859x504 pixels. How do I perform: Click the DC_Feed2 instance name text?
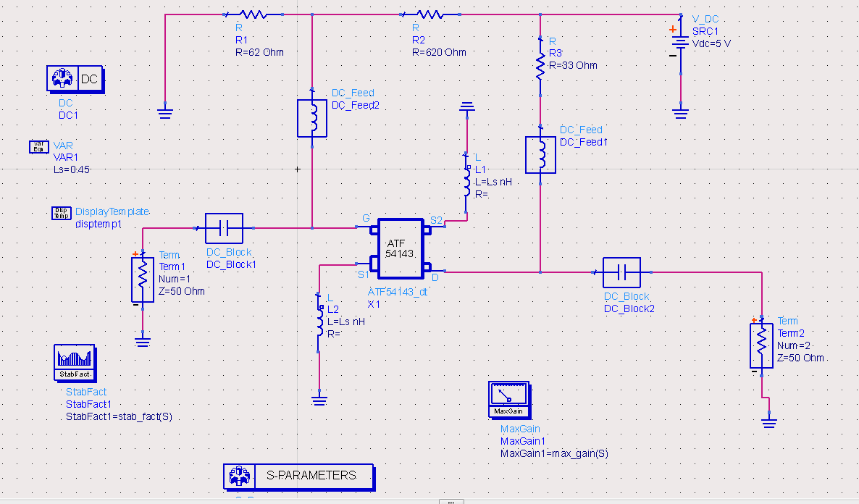click(356, 106)
